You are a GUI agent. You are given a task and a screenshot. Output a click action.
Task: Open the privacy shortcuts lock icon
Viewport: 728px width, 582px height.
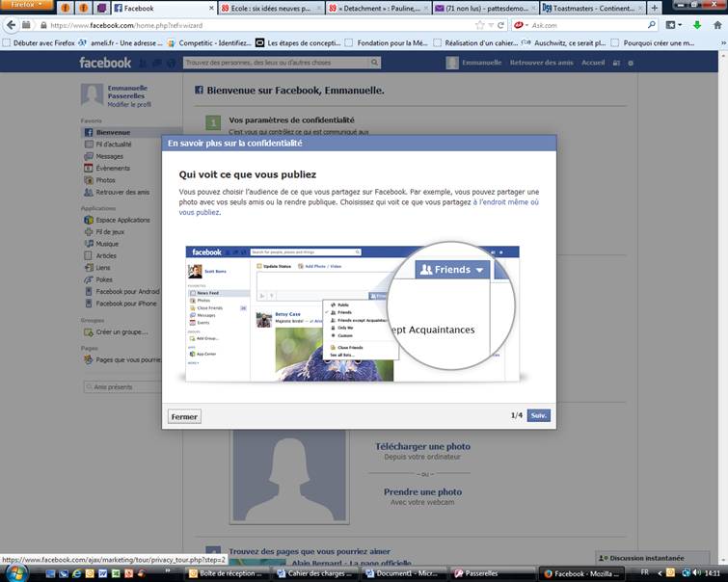tap(616, 64)
